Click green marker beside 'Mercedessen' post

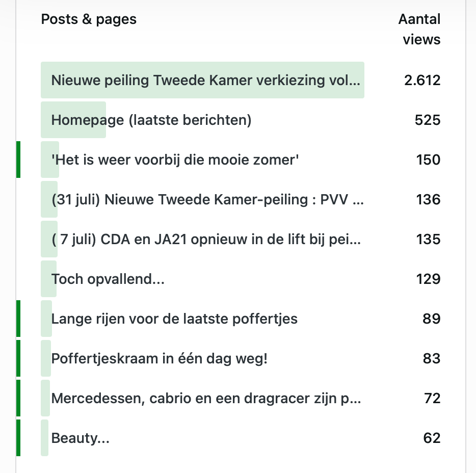click(18, 399)
